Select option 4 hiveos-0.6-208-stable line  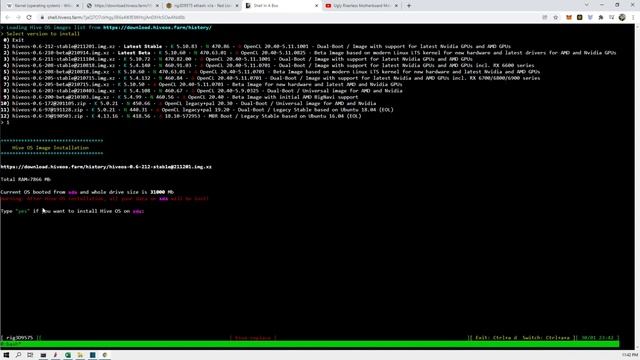[269, 65]
